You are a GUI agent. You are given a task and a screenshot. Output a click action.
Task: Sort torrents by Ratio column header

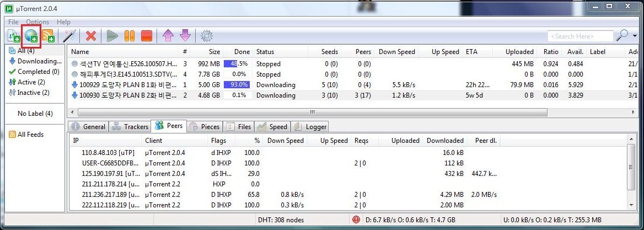pos(549,52)
